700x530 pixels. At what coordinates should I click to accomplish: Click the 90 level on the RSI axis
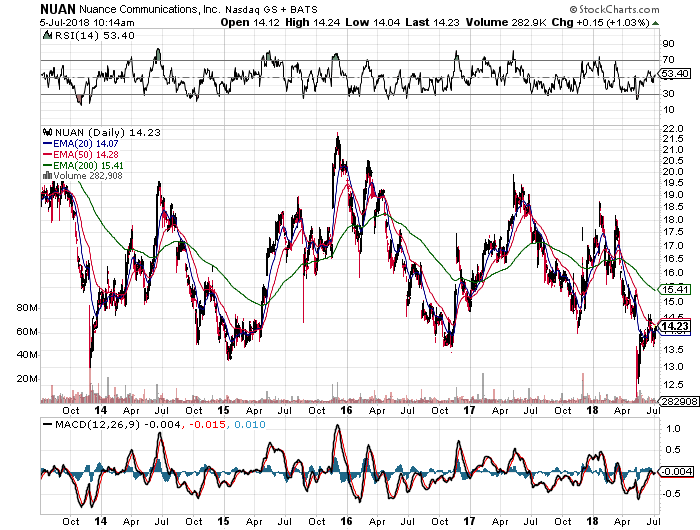(x=668, y=44)
